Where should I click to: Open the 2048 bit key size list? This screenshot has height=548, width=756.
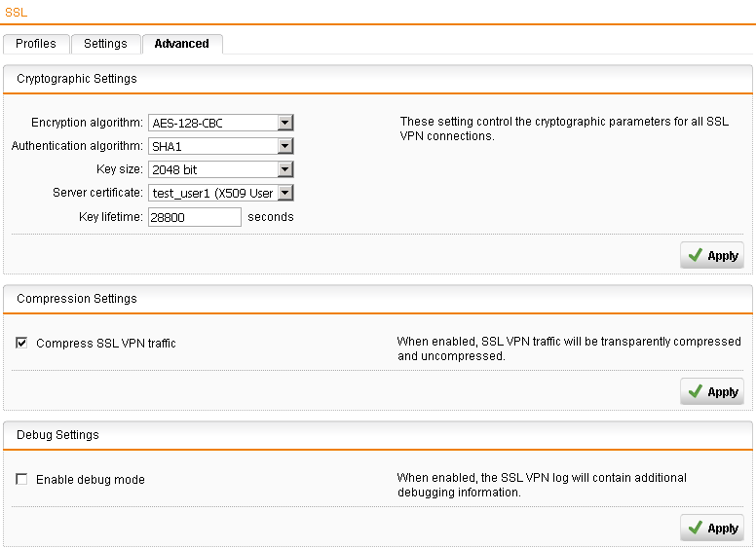[x=221, y=169]
